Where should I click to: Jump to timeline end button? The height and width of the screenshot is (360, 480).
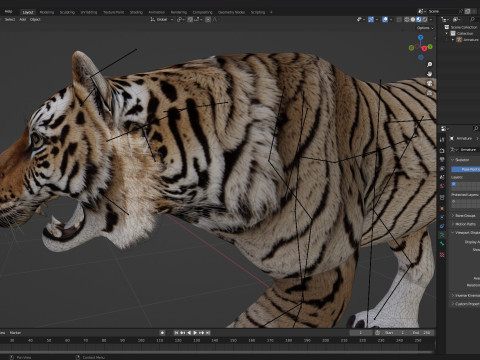208,333
